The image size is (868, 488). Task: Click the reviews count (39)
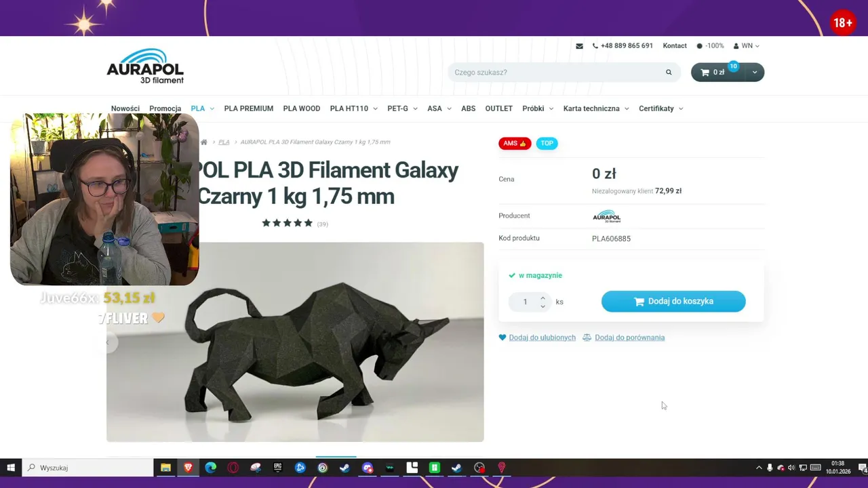click(x=323, y=224)
